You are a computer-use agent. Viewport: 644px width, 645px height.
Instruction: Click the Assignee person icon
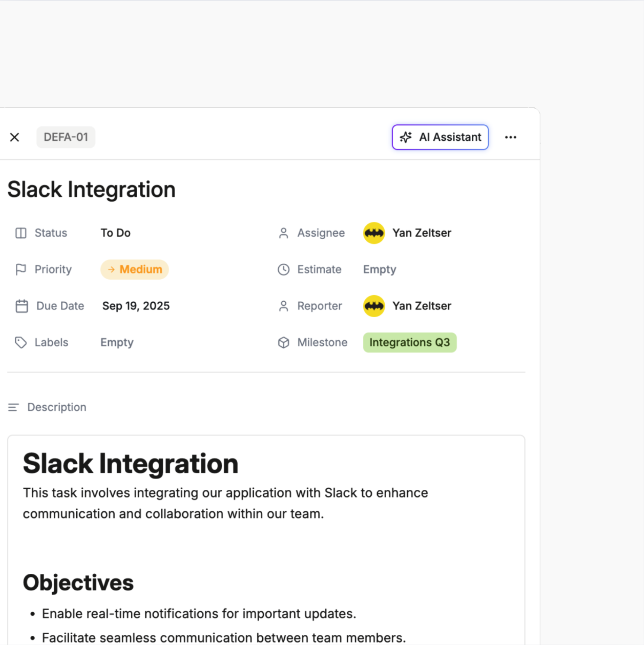pos(284,233)
